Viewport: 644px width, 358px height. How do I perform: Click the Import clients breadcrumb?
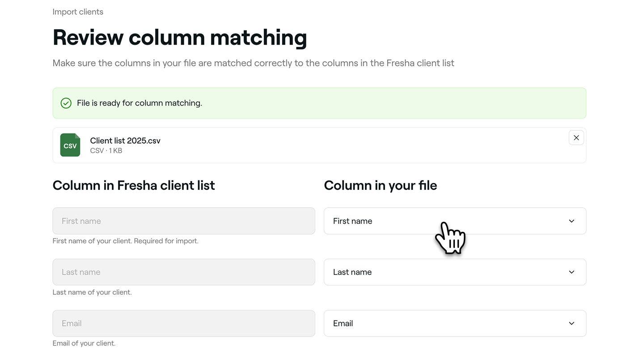tap(78, 12)
